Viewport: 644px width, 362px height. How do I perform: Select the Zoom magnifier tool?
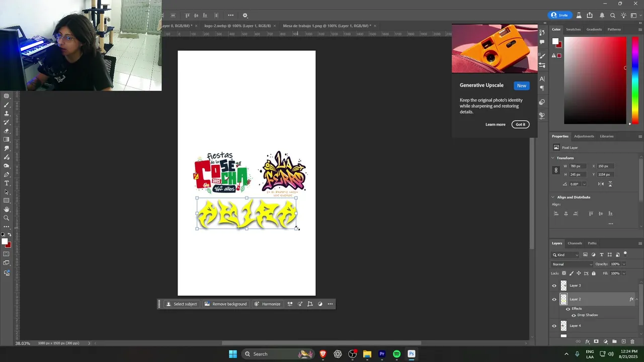point(7,218)
